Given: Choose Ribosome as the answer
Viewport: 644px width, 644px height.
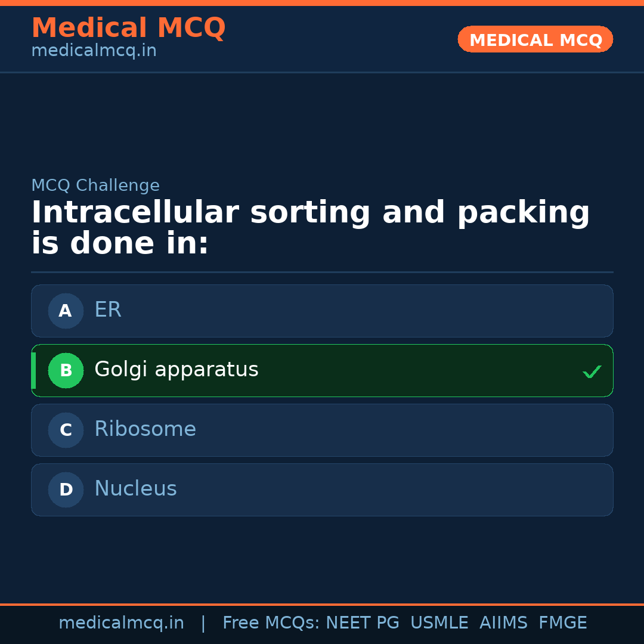Looking at the screenshot, I should (x=322, y=430).
